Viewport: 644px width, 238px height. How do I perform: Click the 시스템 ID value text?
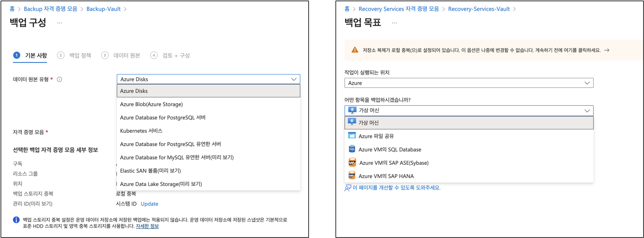click(x=126, y=204)
